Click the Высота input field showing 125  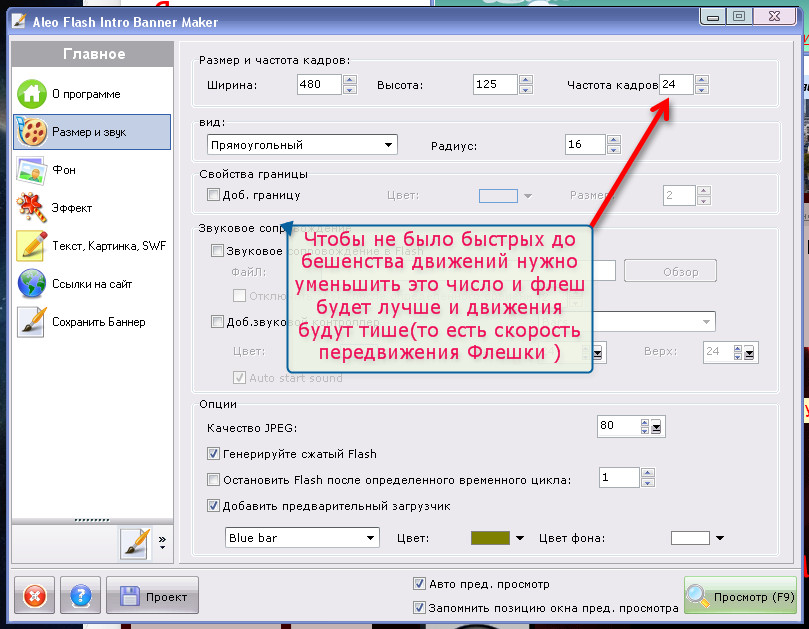495,84
